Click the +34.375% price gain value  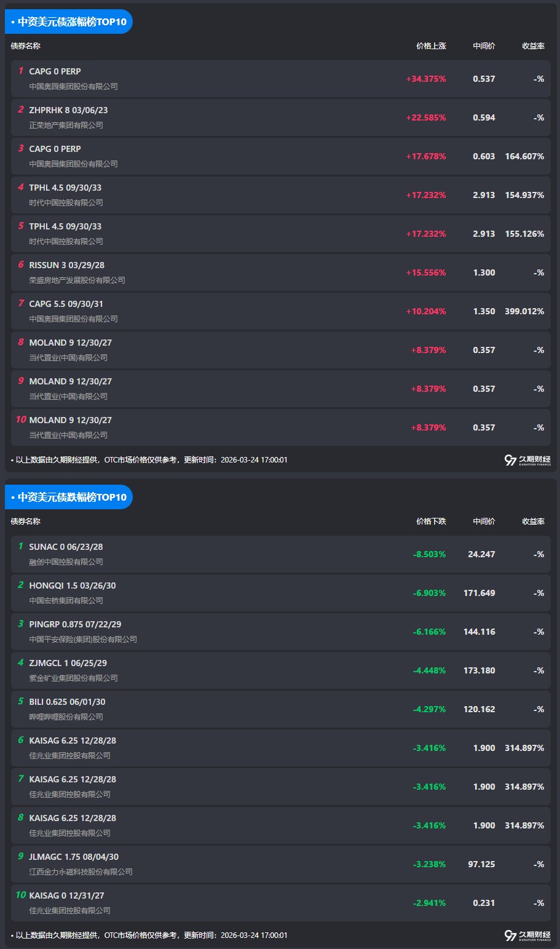(425, 79)
